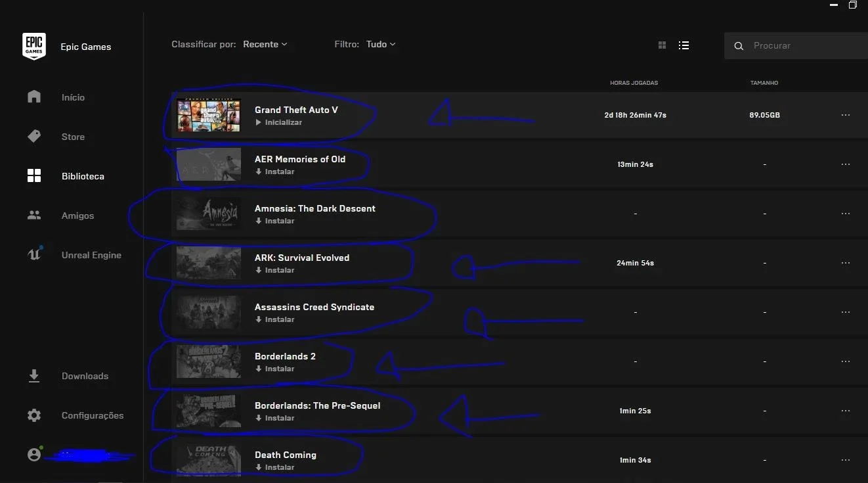Click the Biblioteca grid icon
Screen dimensions: 868x483
(x=34, y=175)
